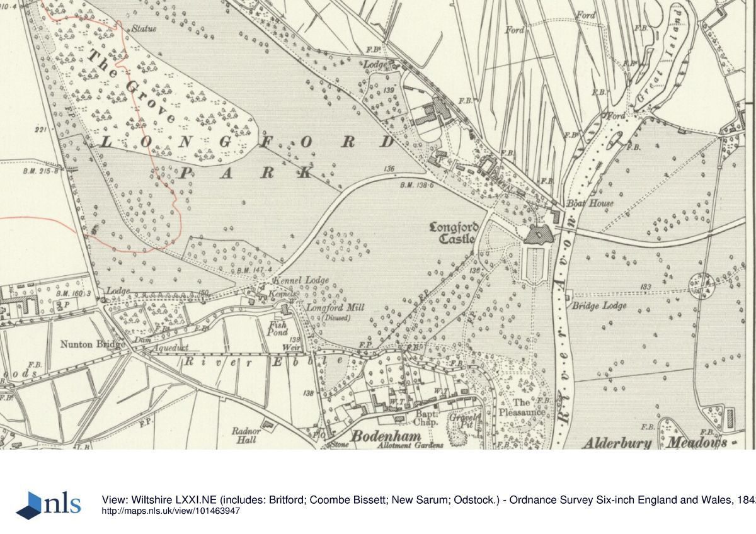Click the Statue label in The Grove
Image resolution: width=756 pixels, height=534 pixels.
click(144, 29)
